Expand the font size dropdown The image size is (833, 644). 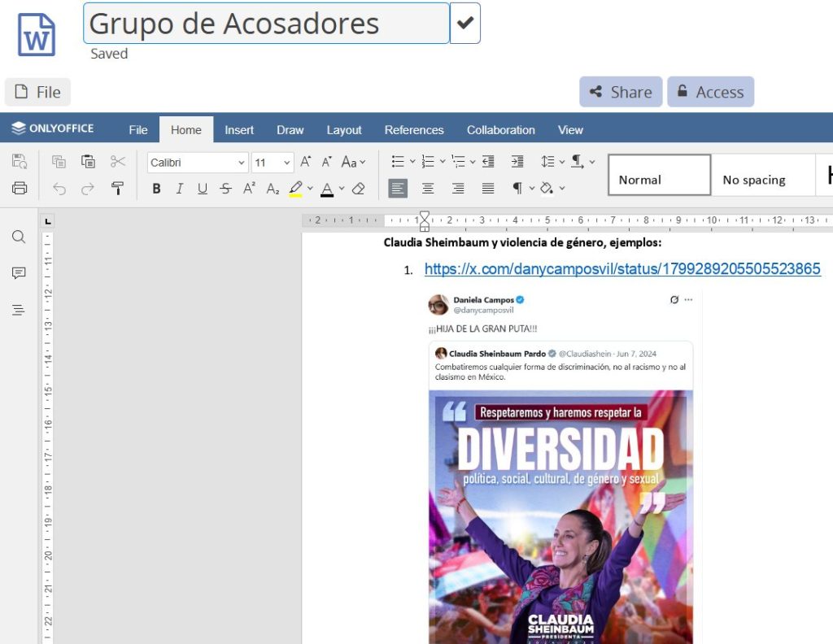point(287,163)
